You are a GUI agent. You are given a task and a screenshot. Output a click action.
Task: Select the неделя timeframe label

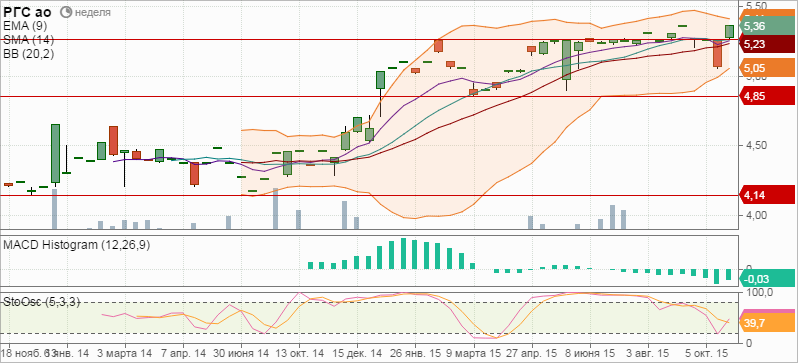point(93,12)
